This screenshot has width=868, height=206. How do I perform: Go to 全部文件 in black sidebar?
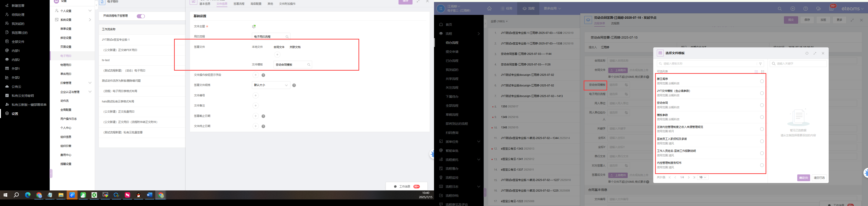click(x=18, y=42)
